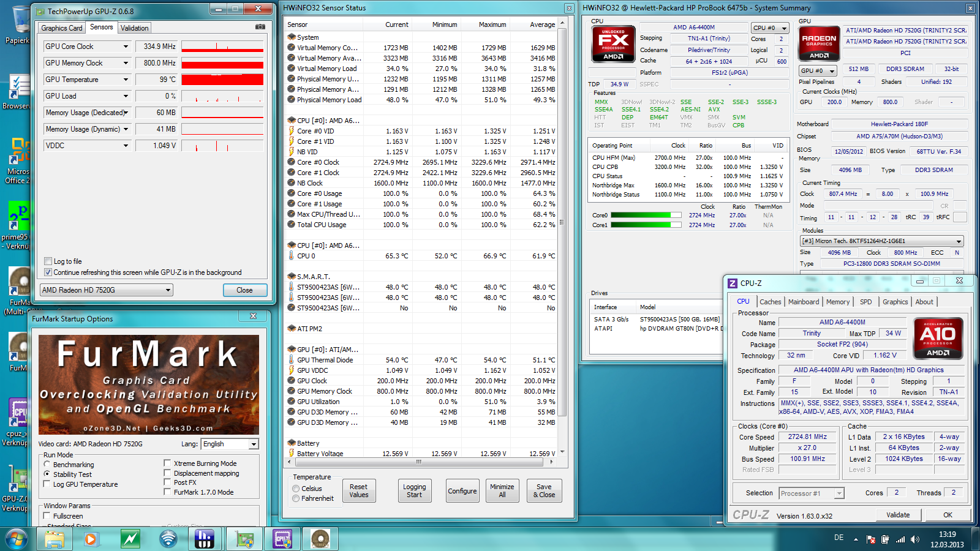This screenshot has width=980, height=551.
Task: Enable the Log to file checkbox
Action: click(48, 261)
